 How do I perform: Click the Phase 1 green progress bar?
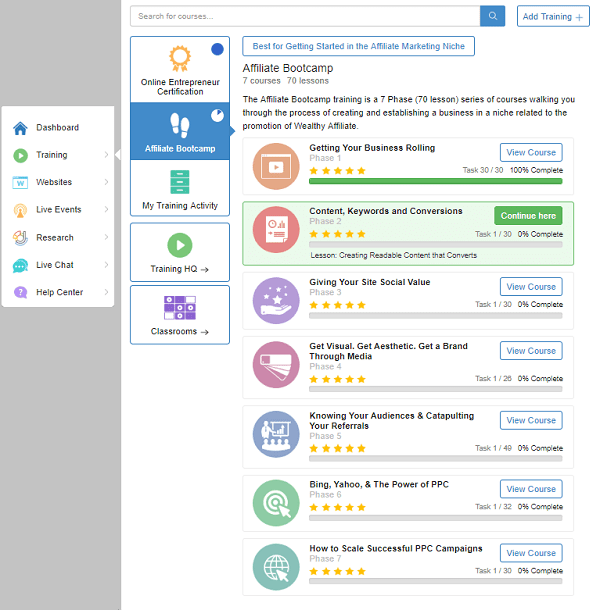pos(435,181)
